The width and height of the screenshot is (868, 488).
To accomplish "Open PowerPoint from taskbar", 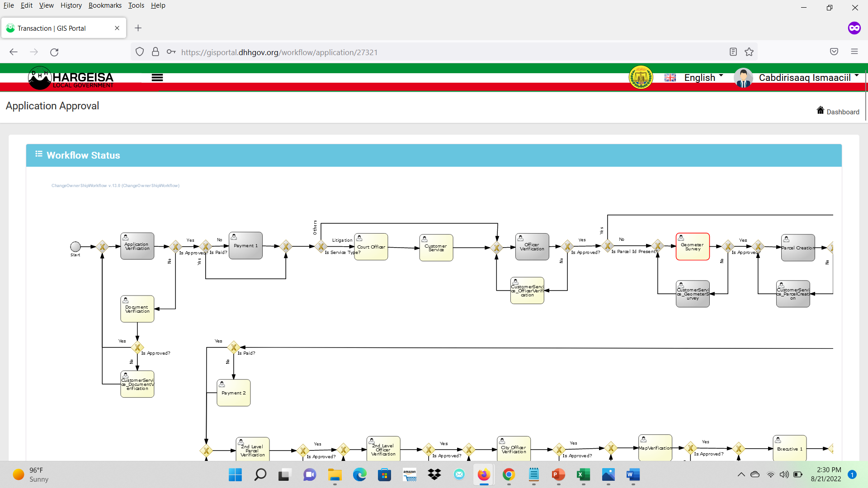I will 558,475.
